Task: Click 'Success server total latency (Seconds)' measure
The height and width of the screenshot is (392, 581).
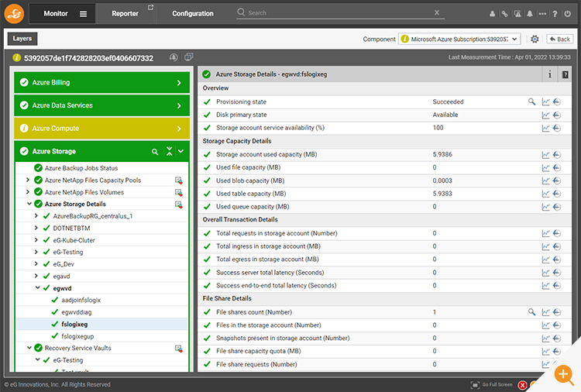Action: pos(270,273)
